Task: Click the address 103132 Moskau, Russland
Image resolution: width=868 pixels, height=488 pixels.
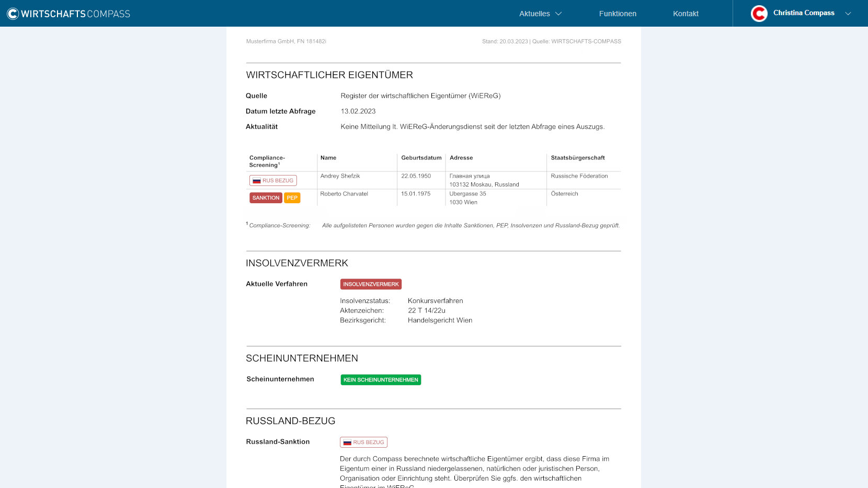Action: click(x=484, y=184)
